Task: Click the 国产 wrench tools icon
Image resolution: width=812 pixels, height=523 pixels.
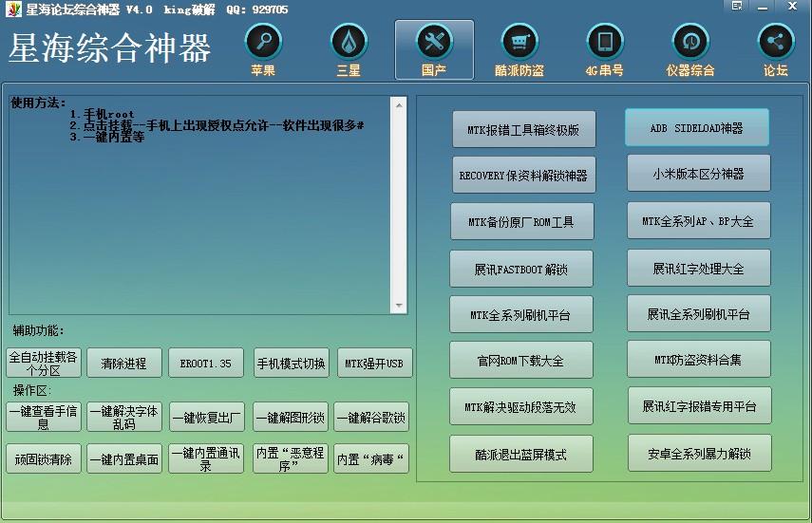Action: [434, 43]
